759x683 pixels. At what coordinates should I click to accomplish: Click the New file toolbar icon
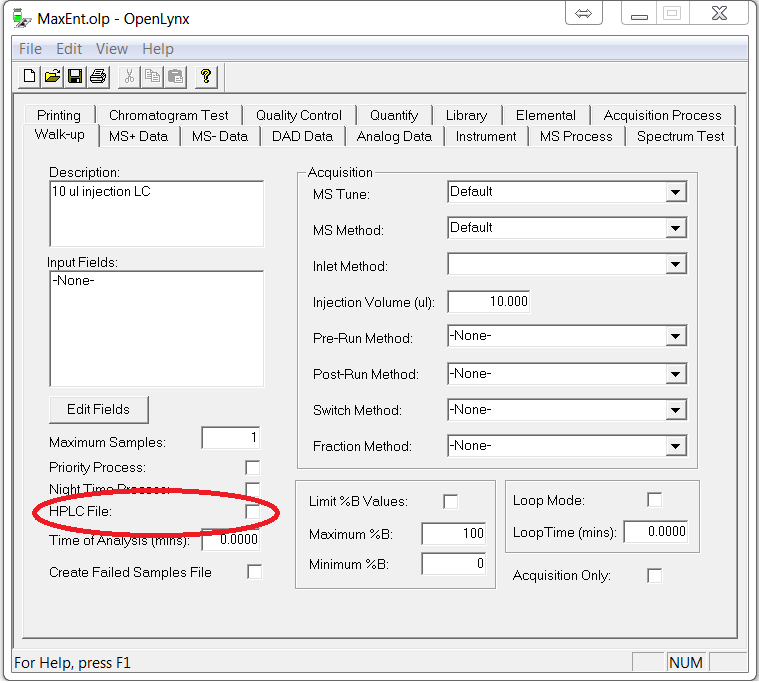tap(30, 76)
